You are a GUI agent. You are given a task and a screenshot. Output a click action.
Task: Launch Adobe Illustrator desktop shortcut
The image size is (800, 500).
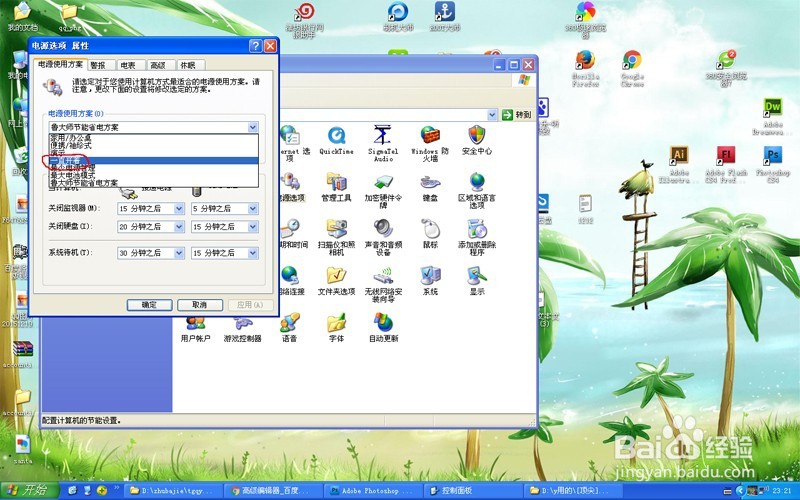pos(679,164)
